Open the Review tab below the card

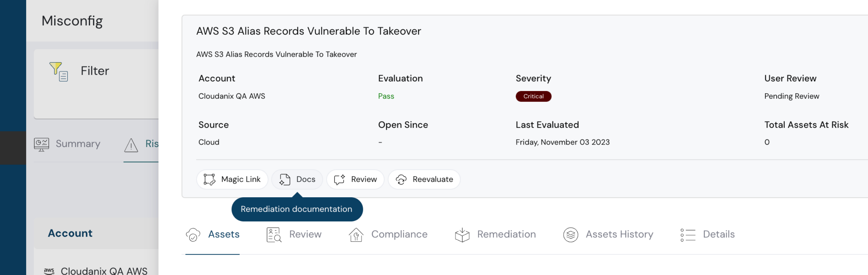(305, 234)
